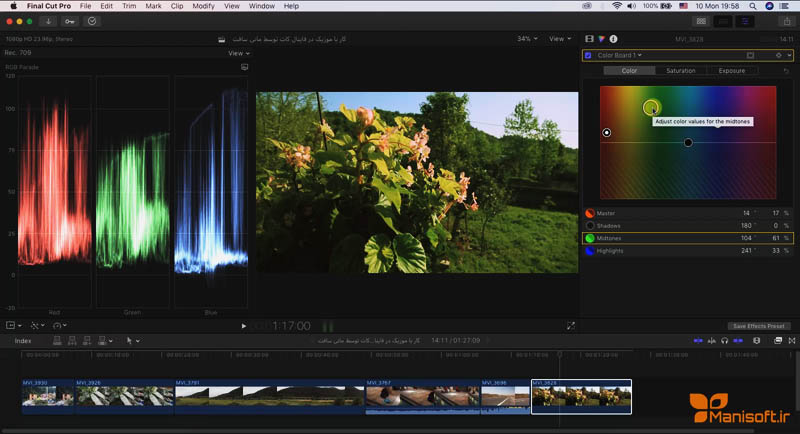The width and height of the screenshot is (800, 434).
Task: Open the Retime speedometer dropdown
Action: point(60,325)
